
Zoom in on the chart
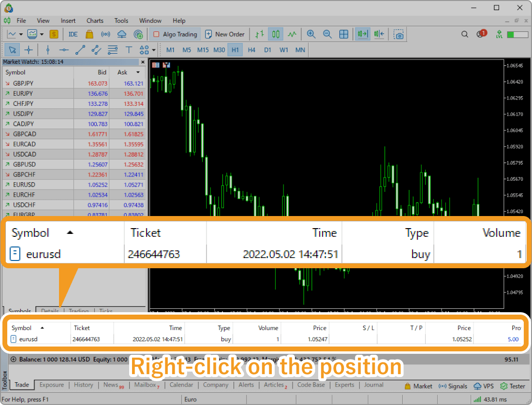tap(311, 34)
